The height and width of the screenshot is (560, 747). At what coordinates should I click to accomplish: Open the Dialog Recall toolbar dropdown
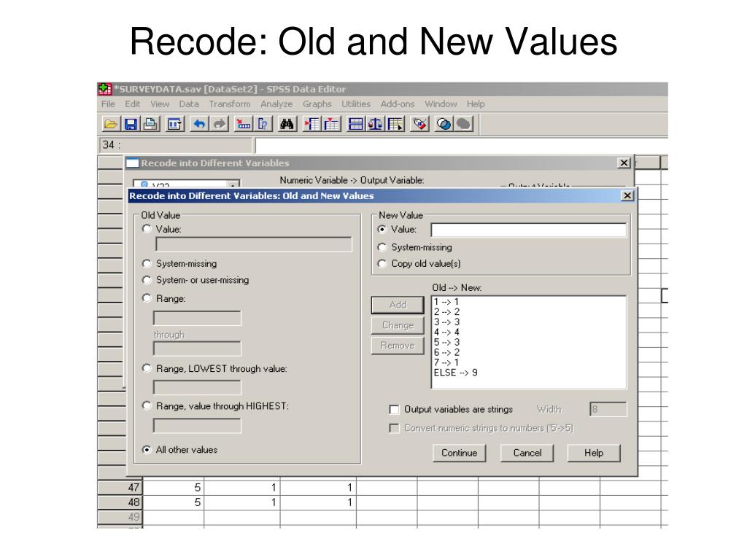coord(175,124)
